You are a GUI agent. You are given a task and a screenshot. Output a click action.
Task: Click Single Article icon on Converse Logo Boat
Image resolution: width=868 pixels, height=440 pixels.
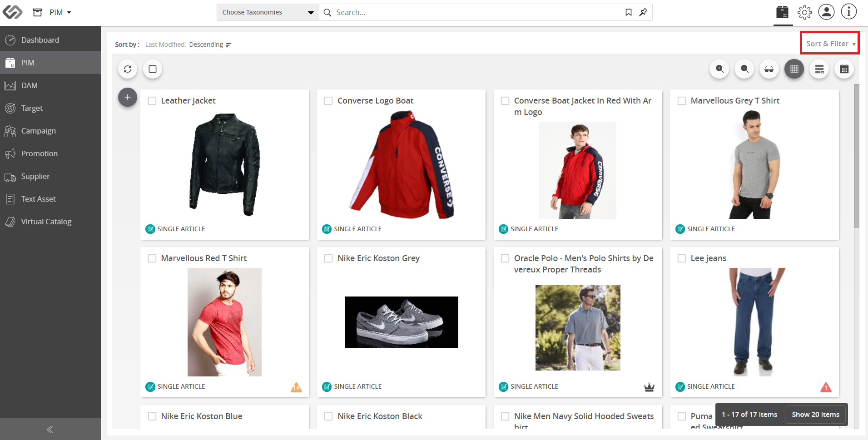pyautogui.click(x=327, y=229)
